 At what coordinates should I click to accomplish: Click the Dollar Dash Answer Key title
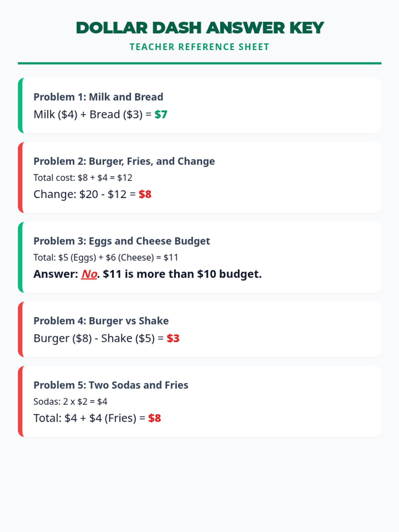click(x=199, y=28)
